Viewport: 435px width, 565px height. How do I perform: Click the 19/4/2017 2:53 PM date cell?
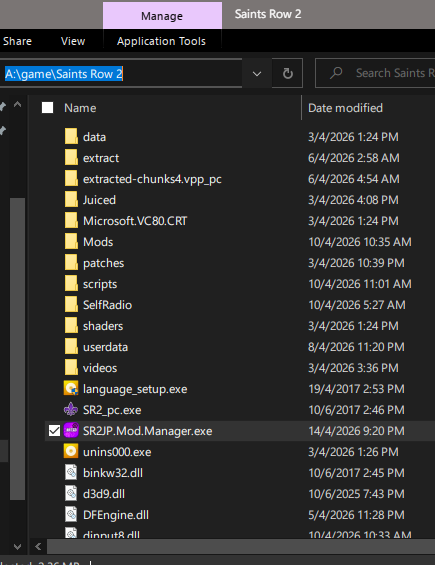pyautogui.click(x=356, y=389)
